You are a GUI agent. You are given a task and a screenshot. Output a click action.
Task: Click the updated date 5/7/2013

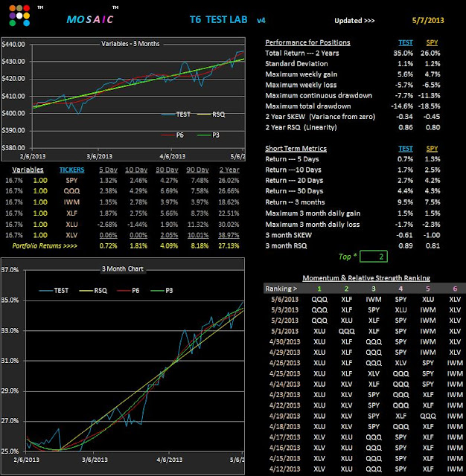428,20
